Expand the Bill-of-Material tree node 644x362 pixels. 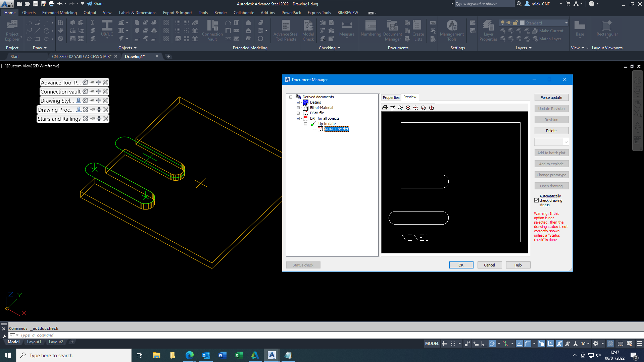(x=299, y=108)
